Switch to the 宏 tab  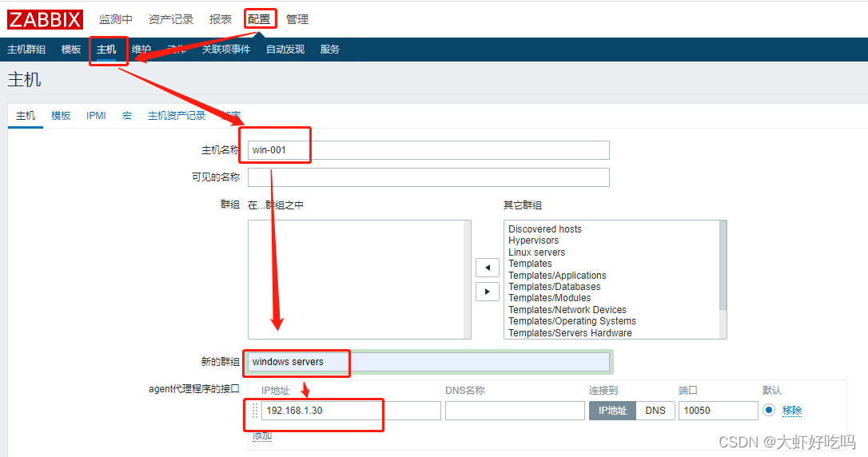[127, 116]
